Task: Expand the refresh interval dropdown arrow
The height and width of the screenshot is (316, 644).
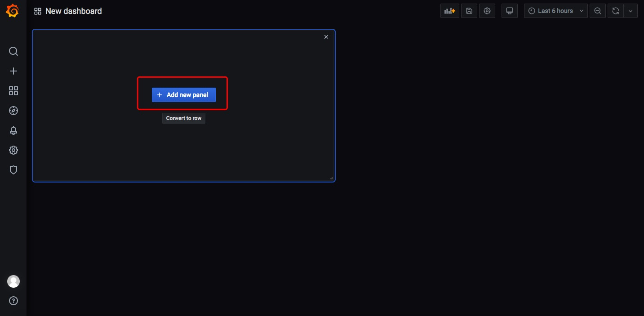Action: [631, 11]
